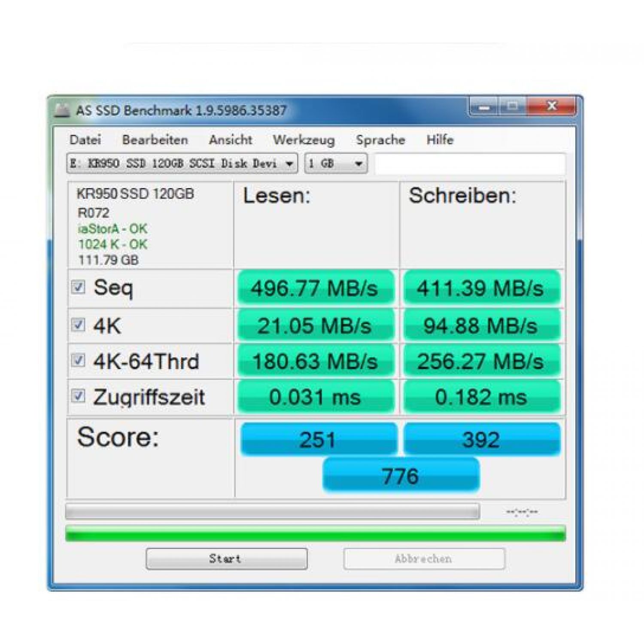Toggle the Zugriffszeit checkbox
The height and width of the screenshot is (644, 644).
(x=78, y=396)
